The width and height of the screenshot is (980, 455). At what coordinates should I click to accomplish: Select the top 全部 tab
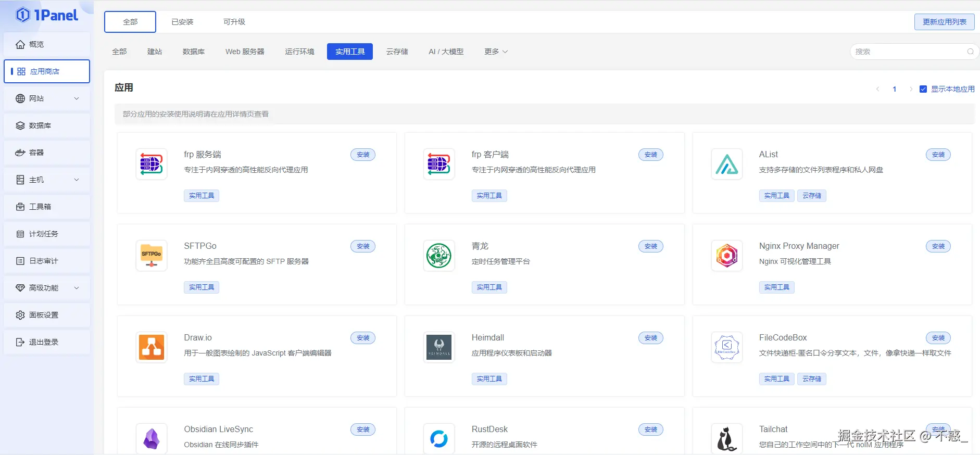[130, 22]
